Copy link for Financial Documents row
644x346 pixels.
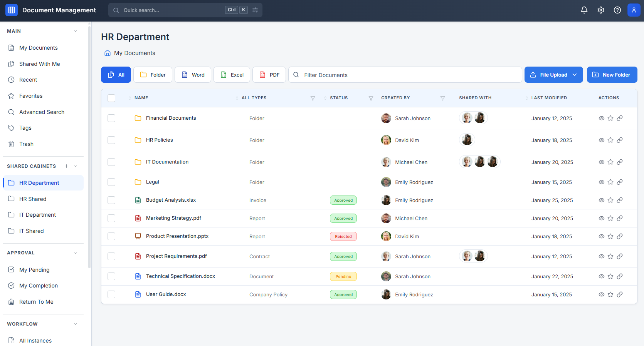620,118
